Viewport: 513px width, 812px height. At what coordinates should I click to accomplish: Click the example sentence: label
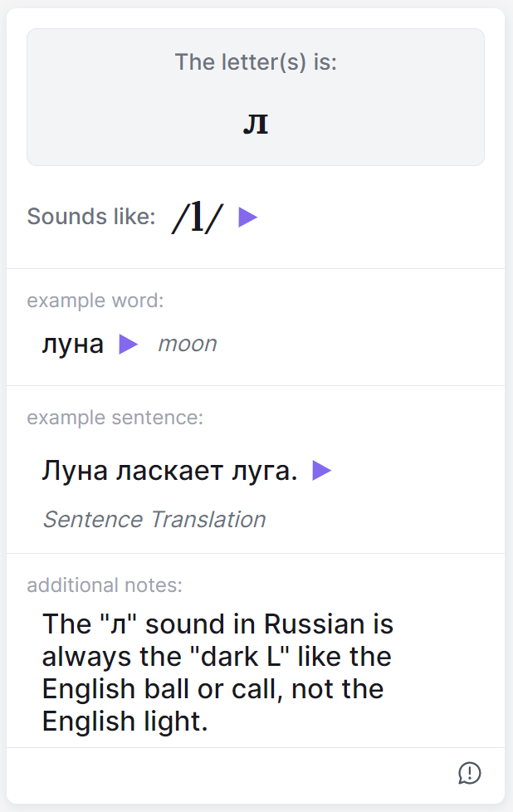point(115,418)
